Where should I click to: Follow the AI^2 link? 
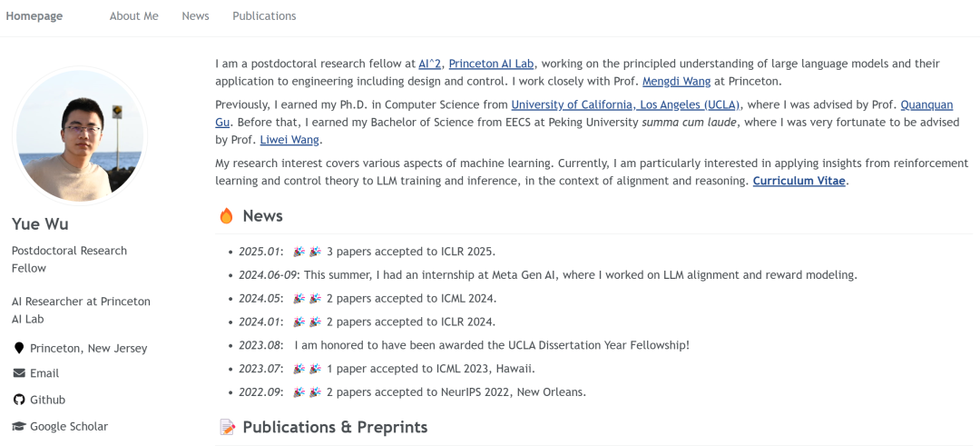pos(429,64)
